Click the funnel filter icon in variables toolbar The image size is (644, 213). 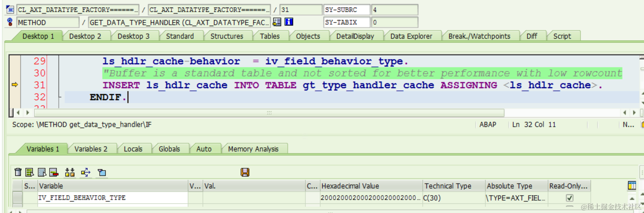point(102,172)
